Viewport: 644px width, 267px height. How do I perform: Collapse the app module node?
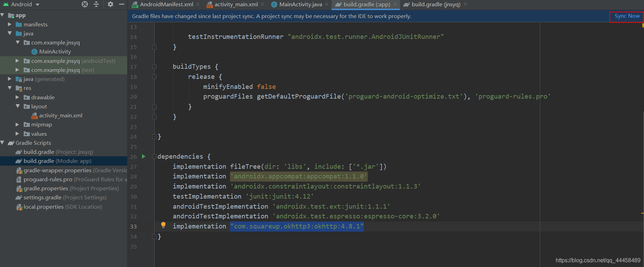2,15
